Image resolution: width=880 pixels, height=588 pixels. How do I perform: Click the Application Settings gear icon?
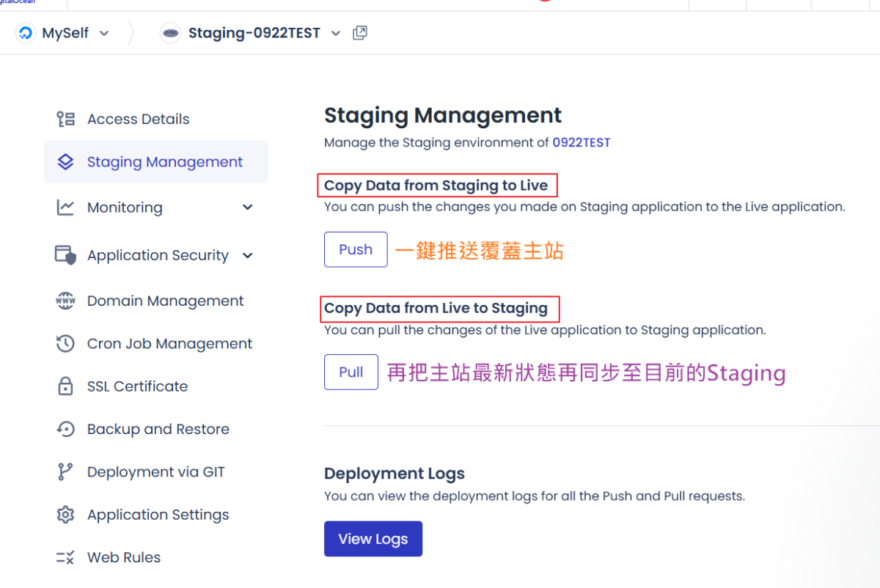click(x=65, y=514)
